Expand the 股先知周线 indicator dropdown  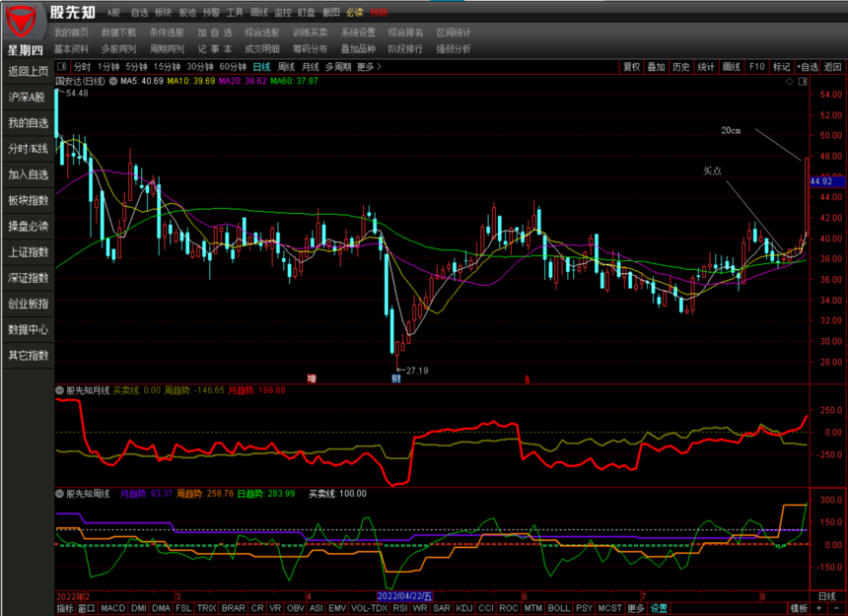(x=60, y=494)
